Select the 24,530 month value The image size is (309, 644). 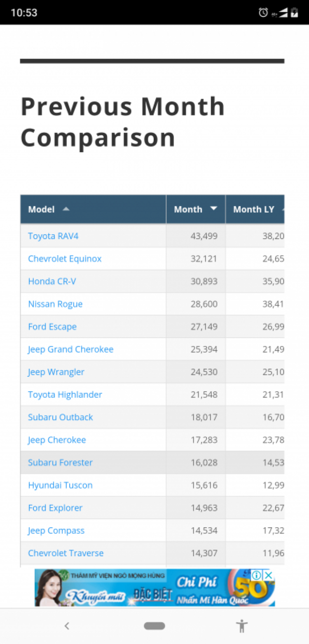(204, 372)
